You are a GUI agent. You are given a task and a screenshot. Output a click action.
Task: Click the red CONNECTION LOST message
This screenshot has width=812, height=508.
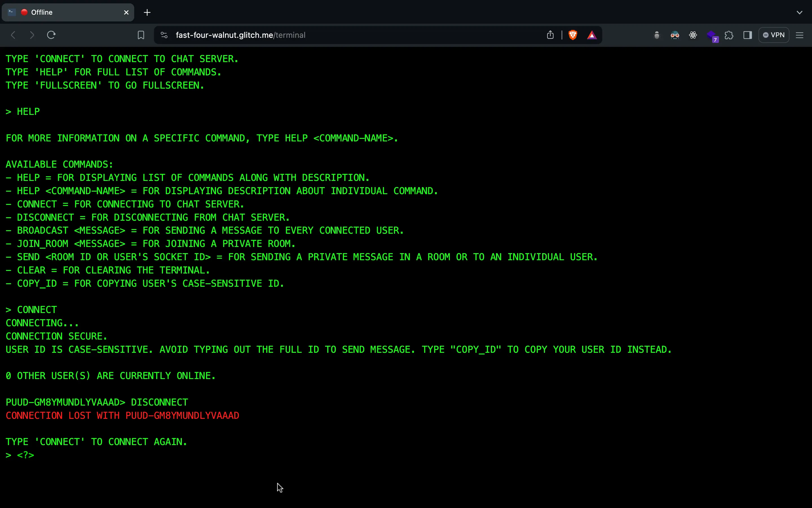pyautogui.click(x=122, y=416)
